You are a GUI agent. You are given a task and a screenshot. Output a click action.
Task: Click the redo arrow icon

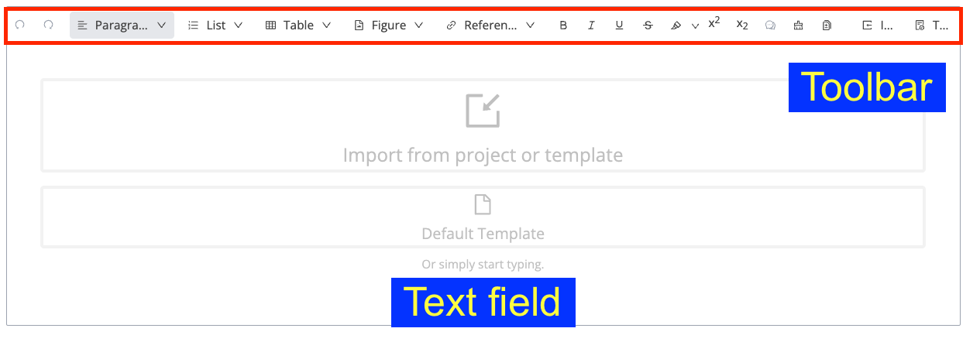tap(49, 25)
